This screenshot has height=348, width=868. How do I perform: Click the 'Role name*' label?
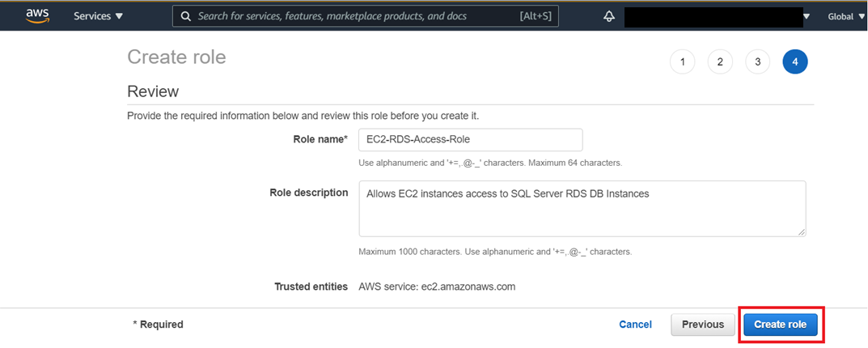(320, 140)
